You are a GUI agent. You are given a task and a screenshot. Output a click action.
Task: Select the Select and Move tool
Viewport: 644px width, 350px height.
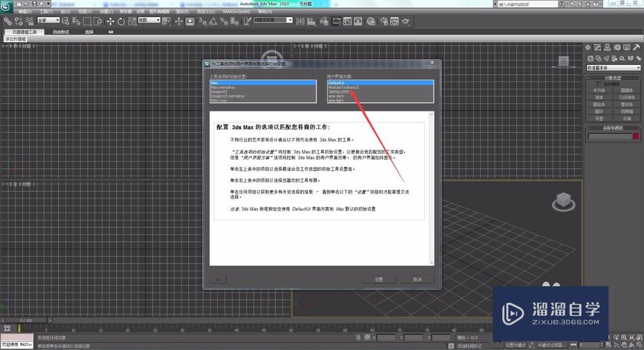tap(110, 21)
